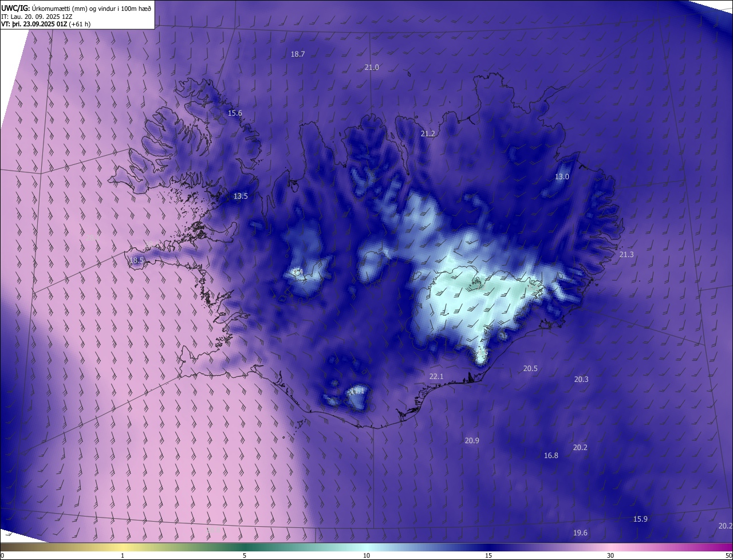
Task: Click the colorbar tick label 15
Action: pyautogui.click(x=488, y=556)
